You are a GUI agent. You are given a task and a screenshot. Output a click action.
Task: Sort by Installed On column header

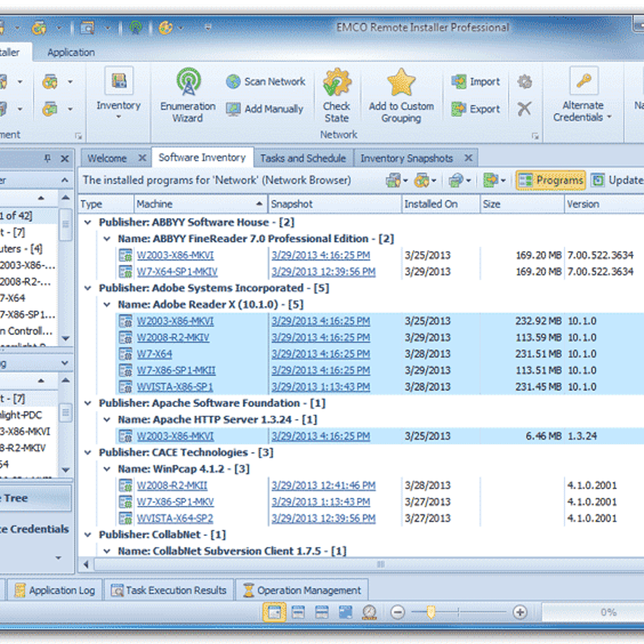[x=441, y=204]
